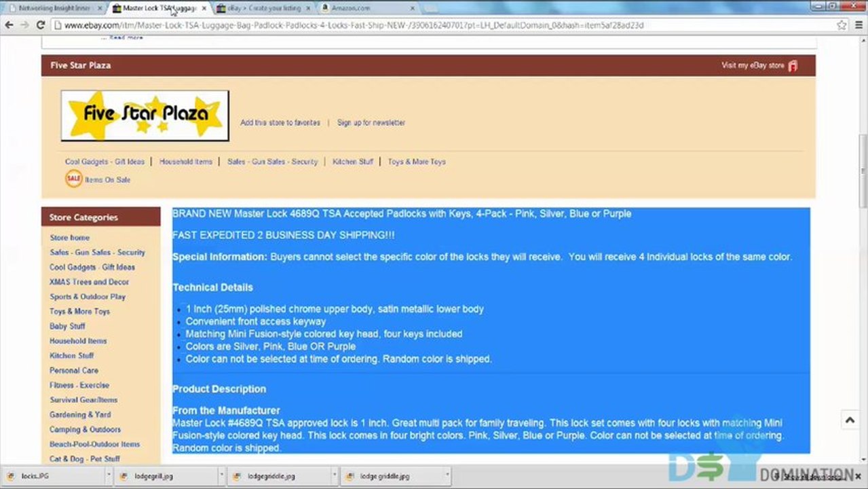Open the lodgegrill.jpg download menu arrow

(222, 476)
